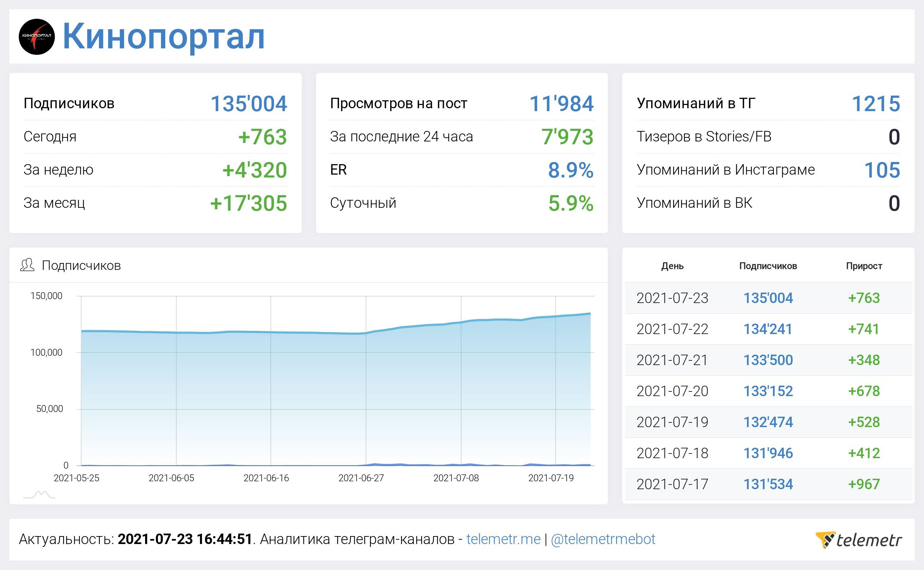Screen dimensions: 924x570
Task: Click subscriber count 134'241 in table
Action: 767,329
